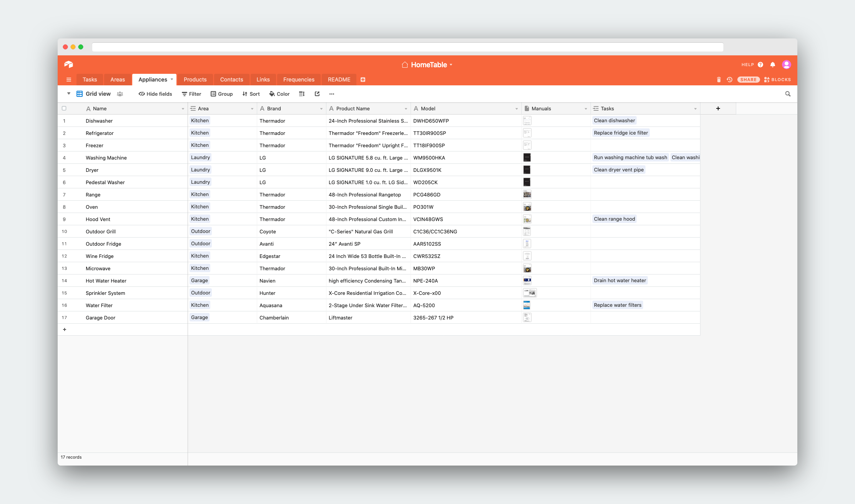Click the Garage area tag for Garage Door
Screen dimensions: 855x504
click(x=200, y=318)
